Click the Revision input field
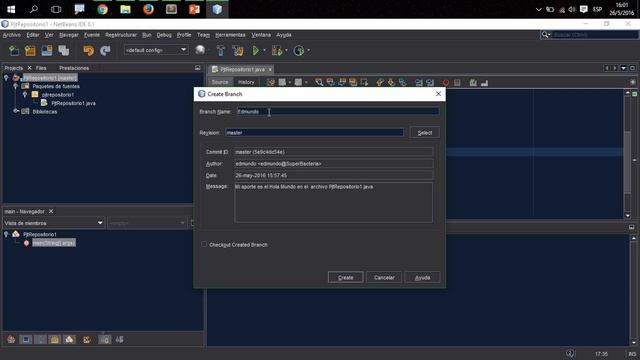Image resolution: width=640 pixels, height=360 pixels. pos(314,133)
